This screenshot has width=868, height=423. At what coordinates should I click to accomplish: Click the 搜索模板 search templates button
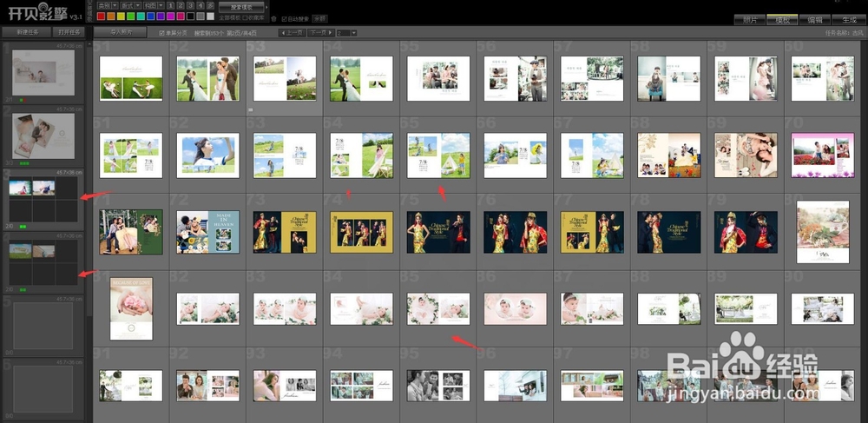click(241, 7)
